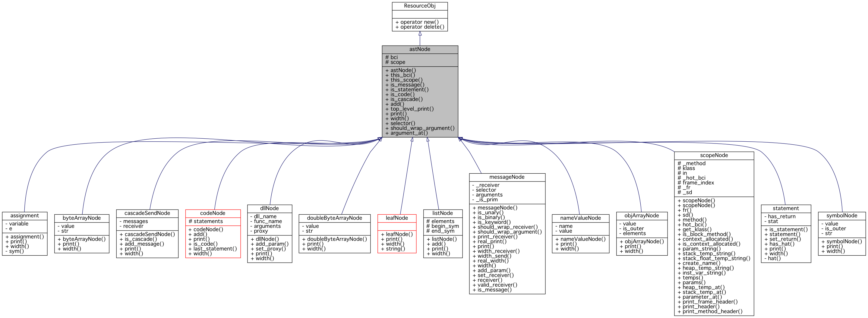The width and height of the screenshot is (868, 318).
Task: Open the cascadeSendNode class node
Action: pos(147,213)
